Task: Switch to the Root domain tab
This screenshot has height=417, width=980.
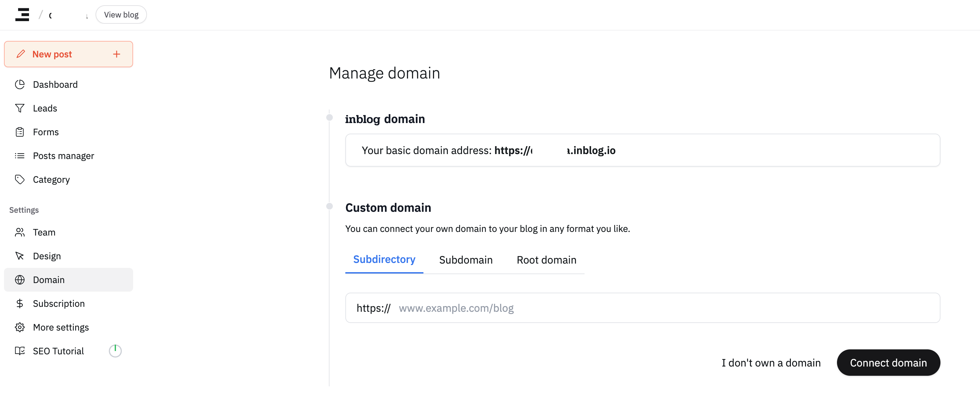Action: tap(546, 260)
